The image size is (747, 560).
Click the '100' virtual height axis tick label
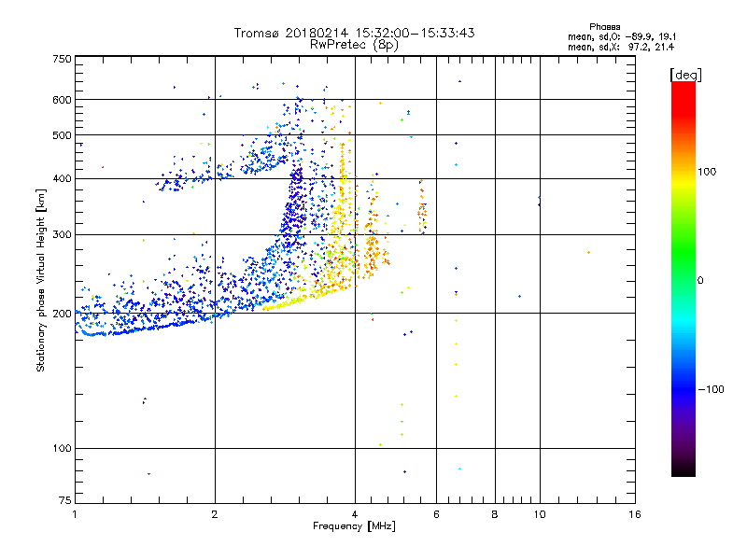62,449
